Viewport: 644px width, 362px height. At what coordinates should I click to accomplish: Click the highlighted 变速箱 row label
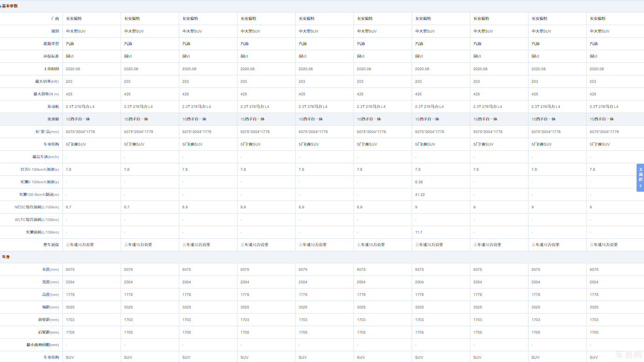(x=53, y=119)
